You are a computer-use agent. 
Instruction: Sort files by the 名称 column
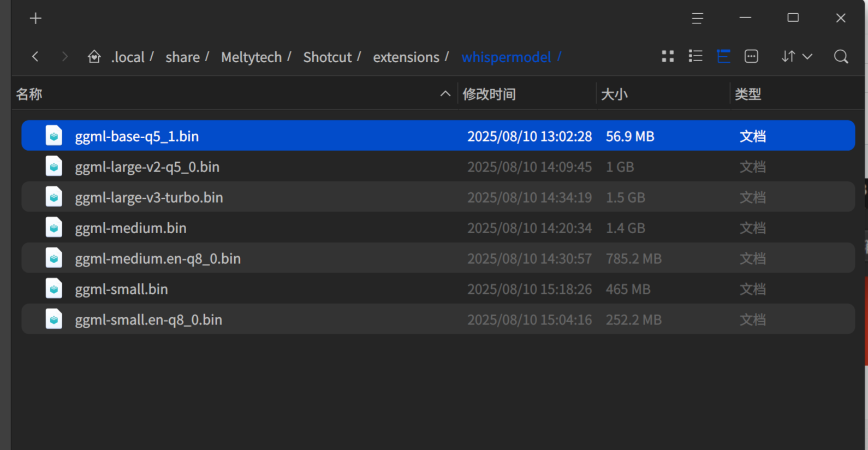pos(235,94)
